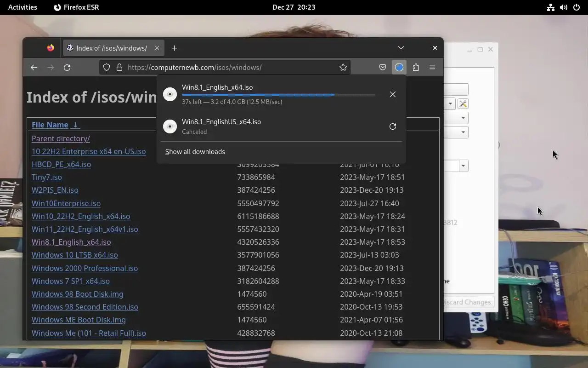Open dropdown directly below the wrench icon

[x=456, y=118]
